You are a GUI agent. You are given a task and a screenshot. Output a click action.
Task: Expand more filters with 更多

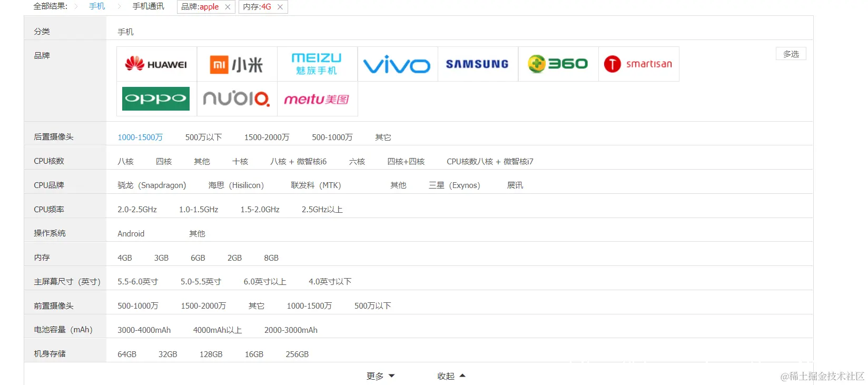pos(380,376)
